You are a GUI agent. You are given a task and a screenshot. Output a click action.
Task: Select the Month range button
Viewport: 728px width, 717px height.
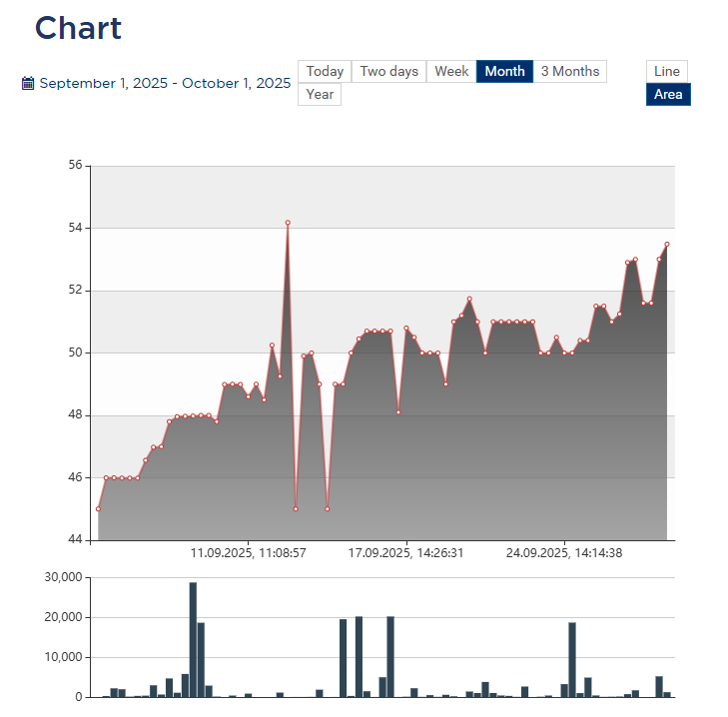click(x=504, y=72)
